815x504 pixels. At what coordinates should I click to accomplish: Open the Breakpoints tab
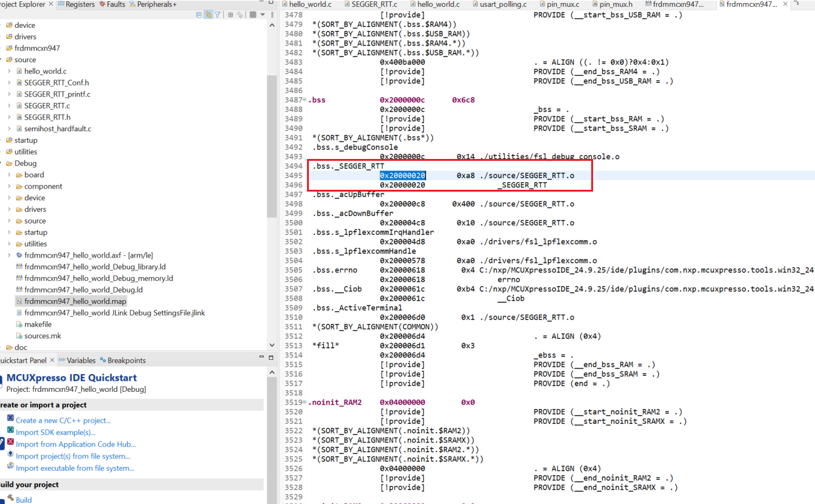[123, 360]
